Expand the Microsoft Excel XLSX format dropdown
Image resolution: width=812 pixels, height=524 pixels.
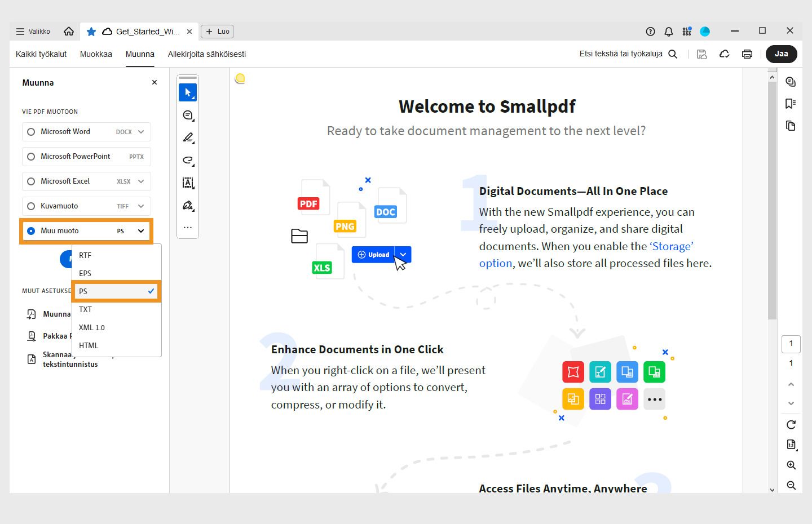point(141,181)
